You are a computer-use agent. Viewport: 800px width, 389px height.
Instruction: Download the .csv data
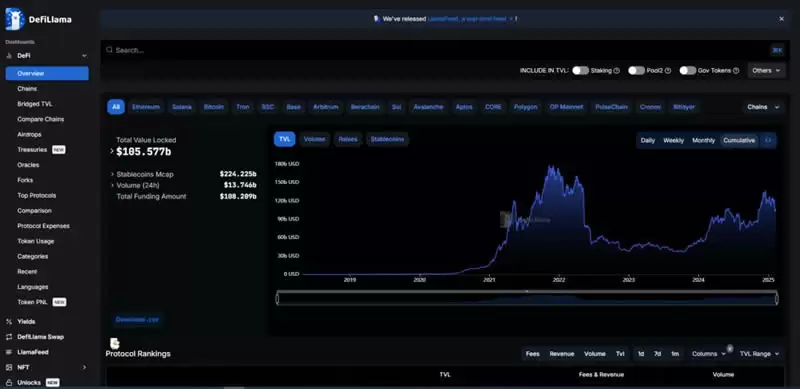click(137, 320)
